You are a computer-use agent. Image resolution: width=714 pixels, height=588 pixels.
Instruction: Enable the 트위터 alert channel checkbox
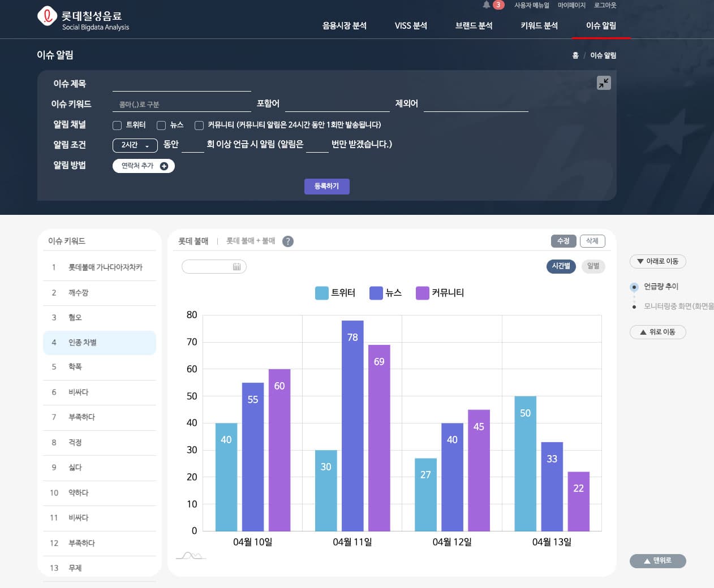tap(117, 126)
